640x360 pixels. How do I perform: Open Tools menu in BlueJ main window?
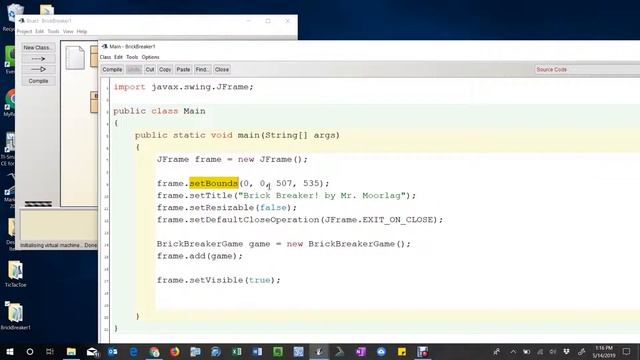point(53,31)
